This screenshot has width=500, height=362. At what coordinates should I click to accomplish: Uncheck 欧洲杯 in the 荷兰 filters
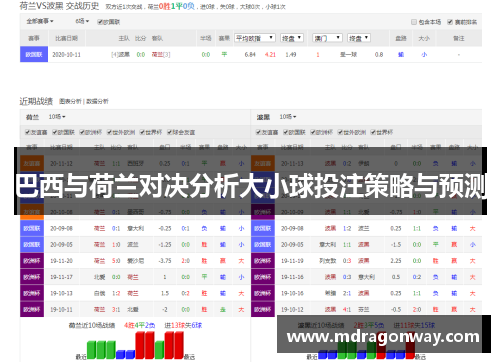pos(82,132)
